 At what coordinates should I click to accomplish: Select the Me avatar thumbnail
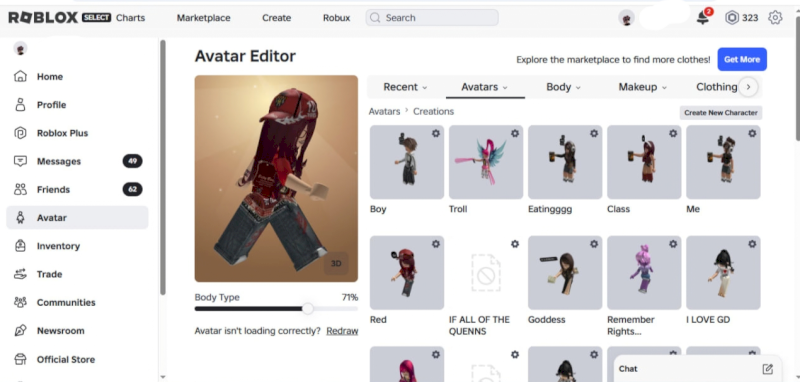pos(723,162)
